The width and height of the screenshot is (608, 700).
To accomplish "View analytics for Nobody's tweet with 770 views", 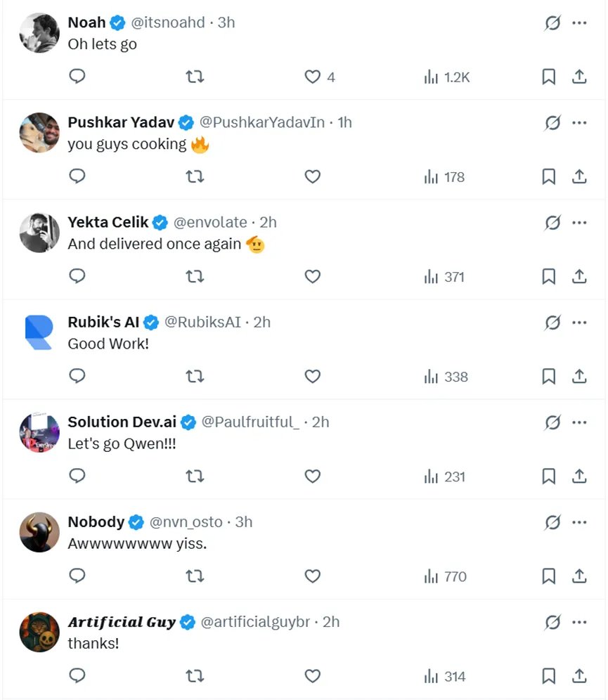I will tap(446, 577).
